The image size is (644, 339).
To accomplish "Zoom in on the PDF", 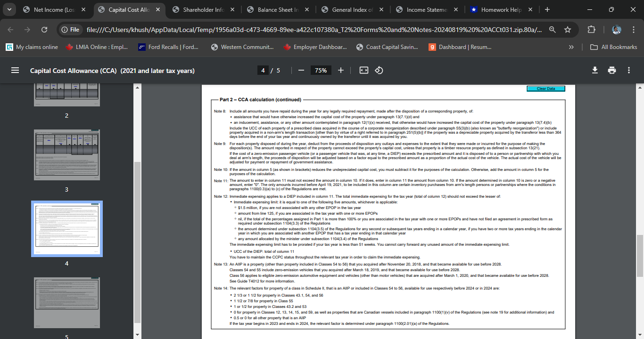I will pyautogui.click(x=341, y=70).
